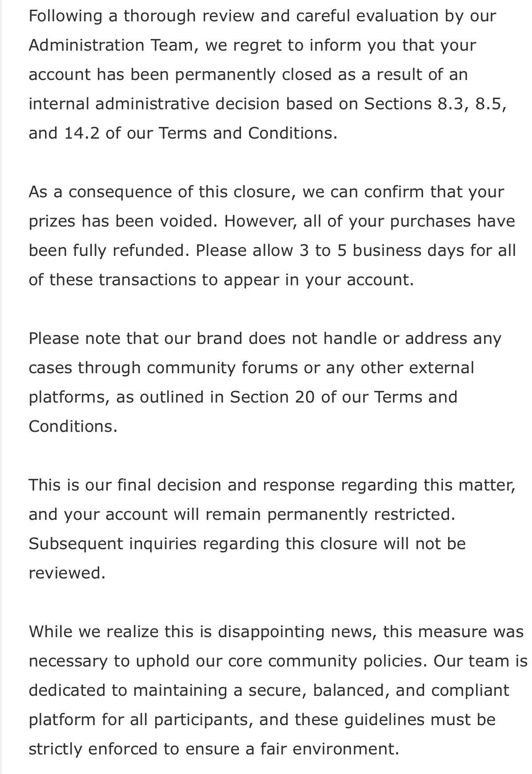Click the line starting "Please note that our brand"
Image resolution: width=532 pixels, height=774 pixels.
(x=265, y=338)
